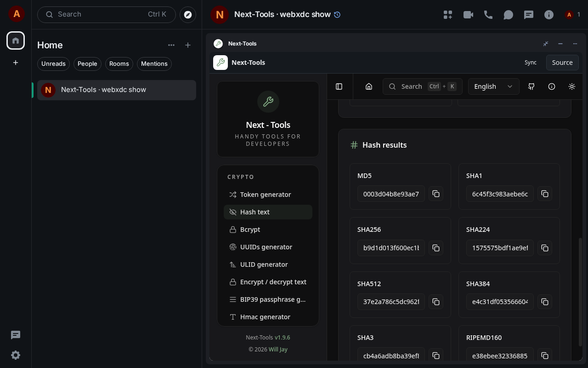Screen dimensions: 588x368
Task: Filter chats by Mentions
Action: pyautogui.click(x=154, y=64)
